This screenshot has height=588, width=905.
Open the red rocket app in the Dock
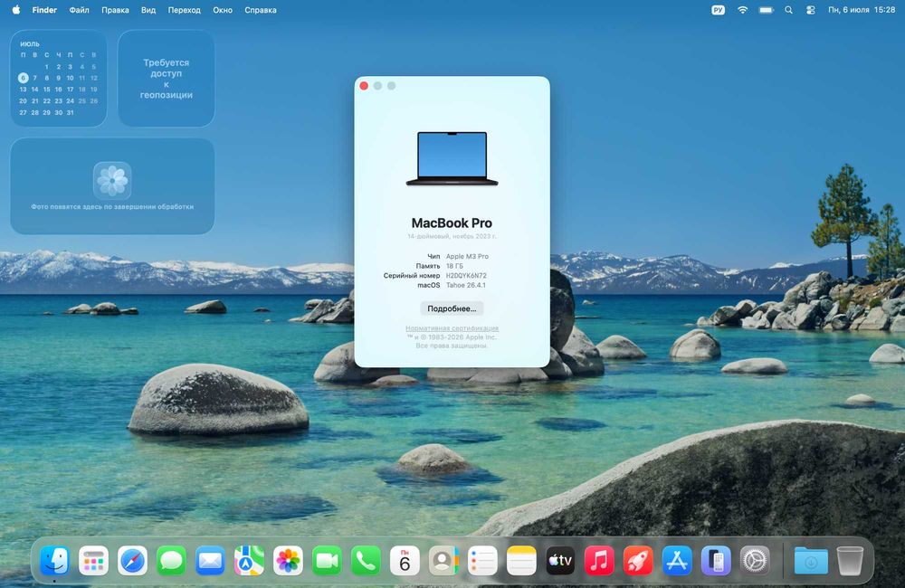[x=638, y=560]
